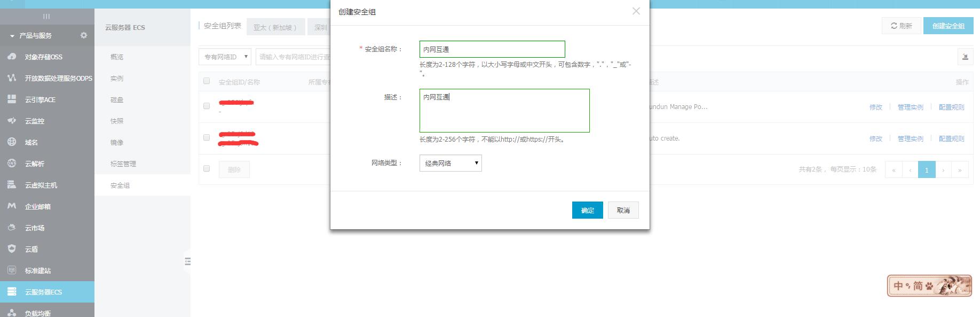This screenshot has height=317, width=980.
Task: Click the 云监控 monitoring icon in sidebar
Action: pyautogui.click(x=12, y=121)
